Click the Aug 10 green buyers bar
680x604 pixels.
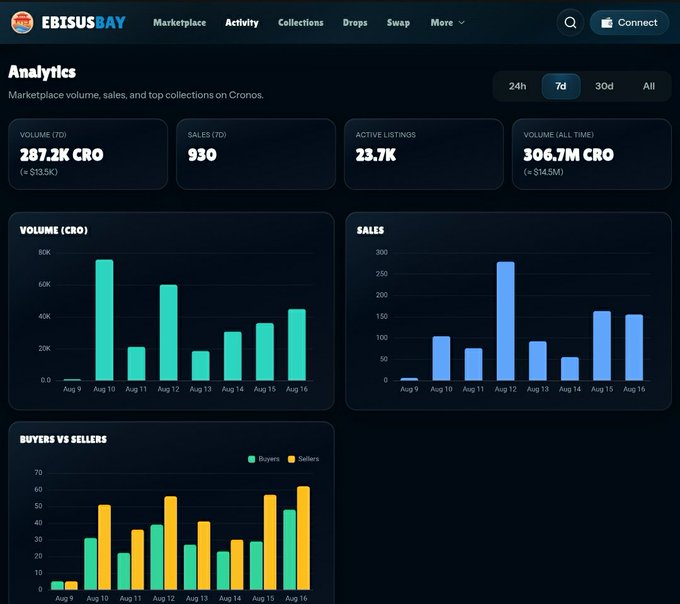click(90, 564)
